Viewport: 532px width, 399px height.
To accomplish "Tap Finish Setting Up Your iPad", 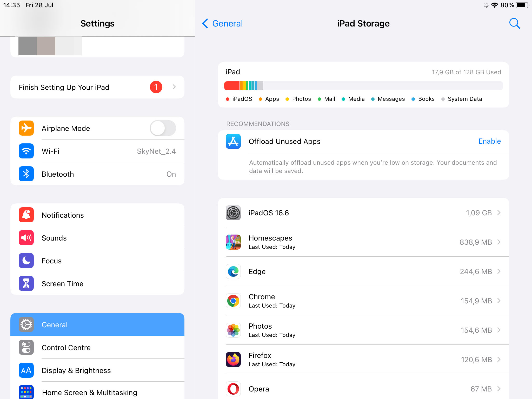I will click(x=97, y=87).
